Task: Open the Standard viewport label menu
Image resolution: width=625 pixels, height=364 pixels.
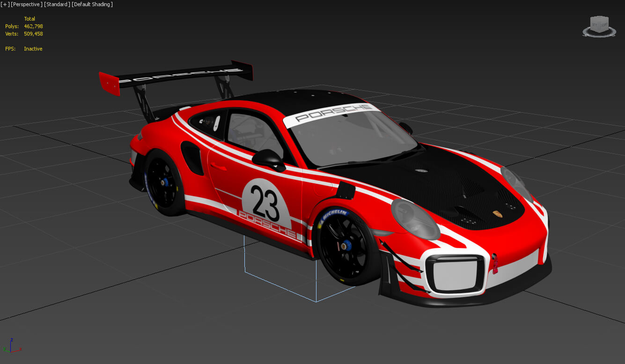Action: 57,4
